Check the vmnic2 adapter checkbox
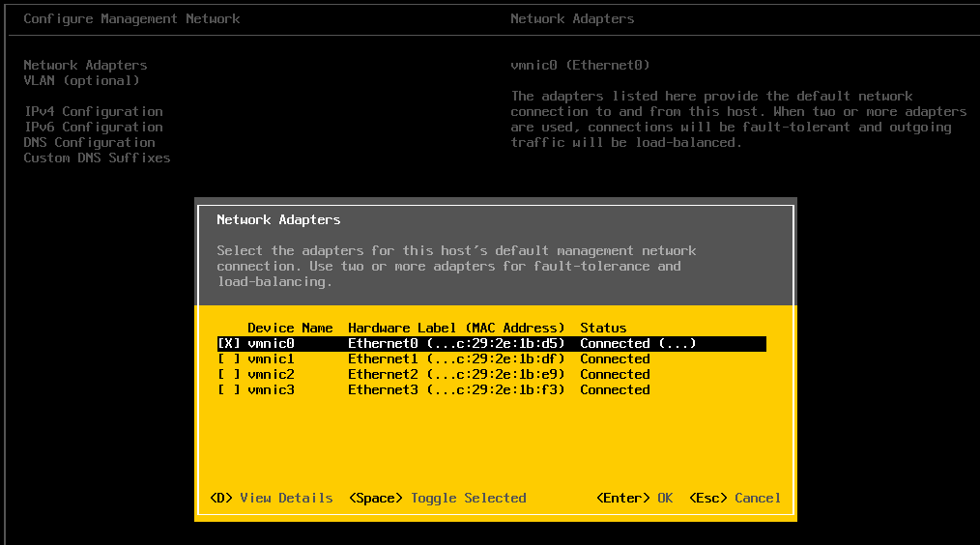 (228, 374)
